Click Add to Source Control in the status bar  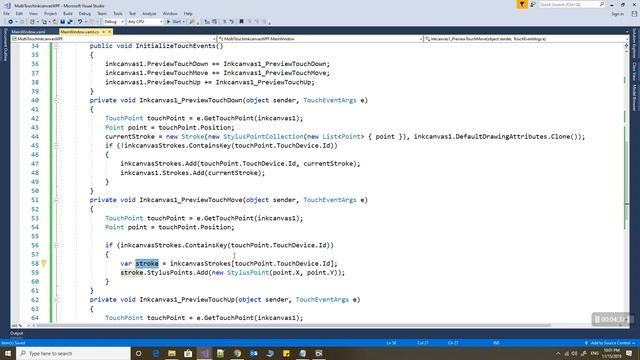click(610, 343)
